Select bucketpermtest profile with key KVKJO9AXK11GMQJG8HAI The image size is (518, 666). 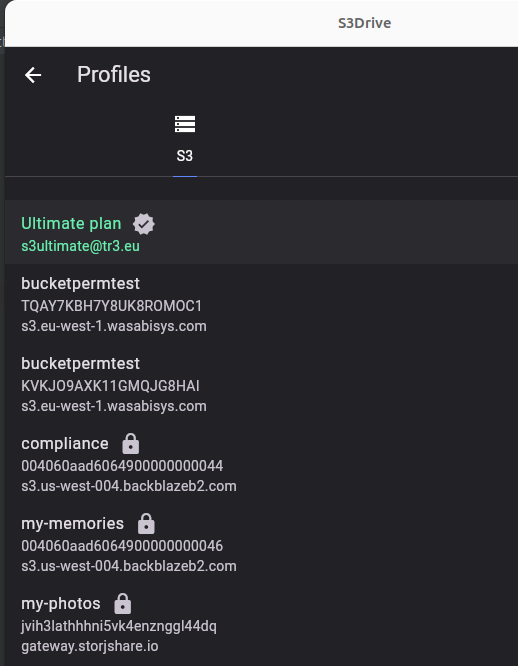click(x=262, y=384)
